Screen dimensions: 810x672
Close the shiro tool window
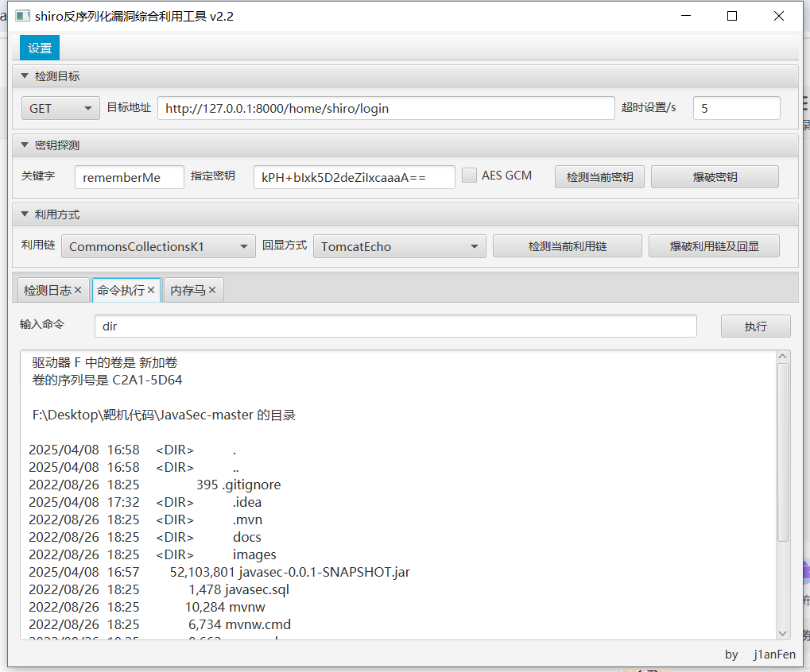[x=779, y=16]
